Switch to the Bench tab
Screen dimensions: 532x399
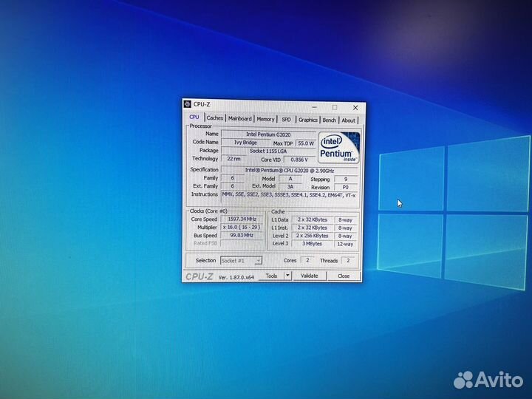329,120
